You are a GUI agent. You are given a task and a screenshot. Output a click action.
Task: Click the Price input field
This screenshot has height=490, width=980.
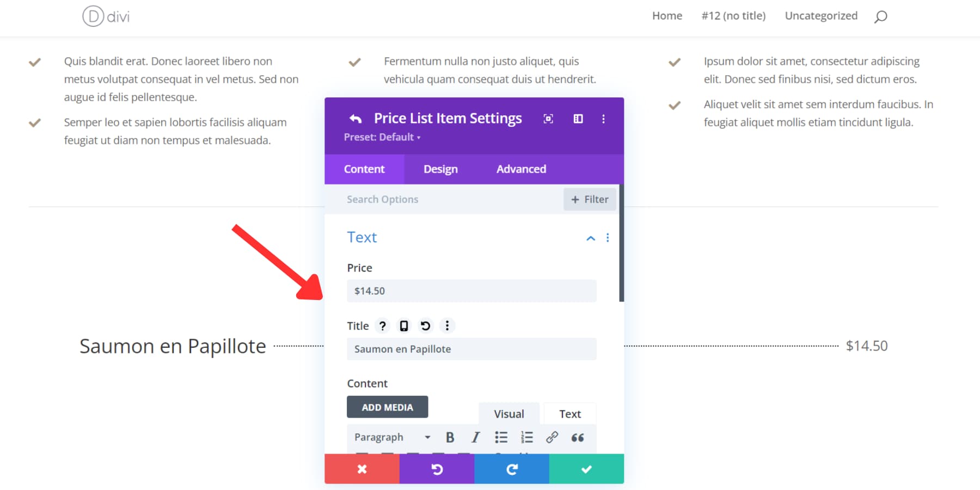(471, 291)
